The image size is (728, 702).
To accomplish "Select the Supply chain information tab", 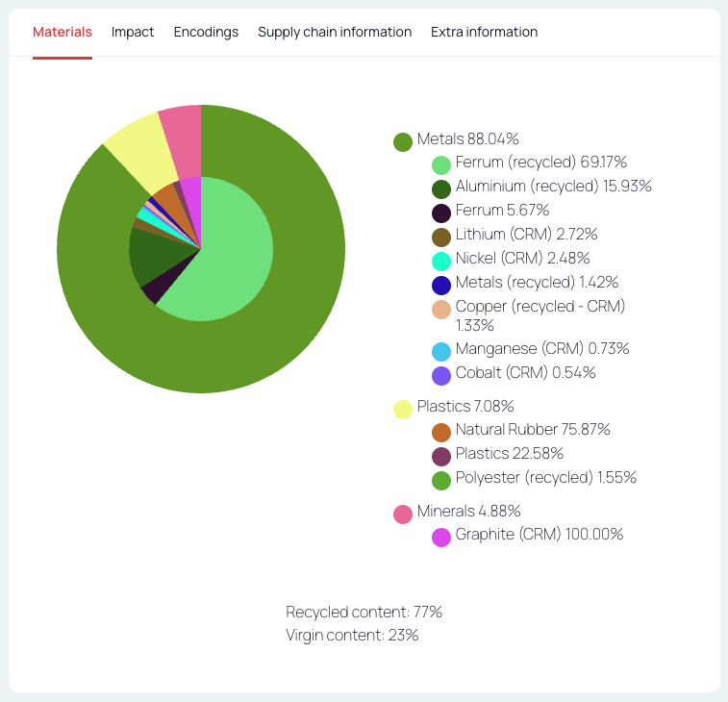I will click(x=334, y=32).
